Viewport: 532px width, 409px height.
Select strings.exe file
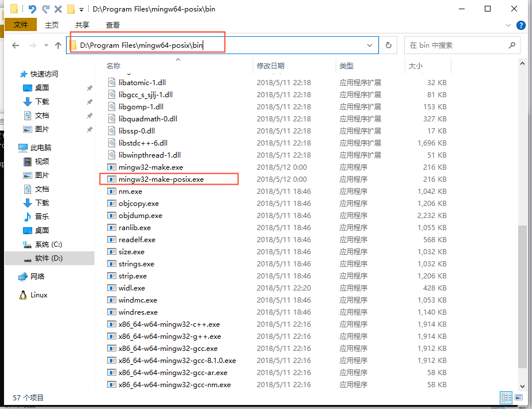pos(136,264)
